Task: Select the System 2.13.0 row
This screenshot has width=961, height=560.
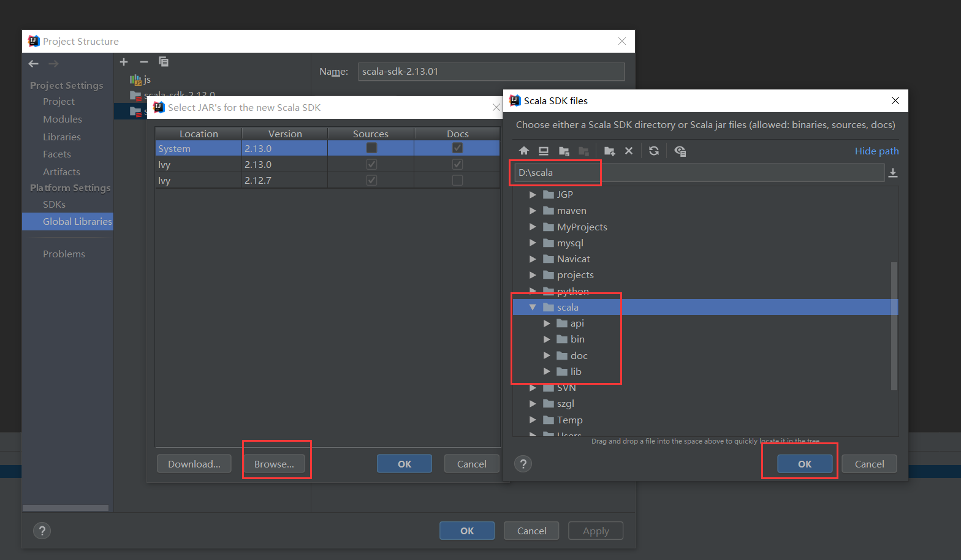Action: click(328, 148)
